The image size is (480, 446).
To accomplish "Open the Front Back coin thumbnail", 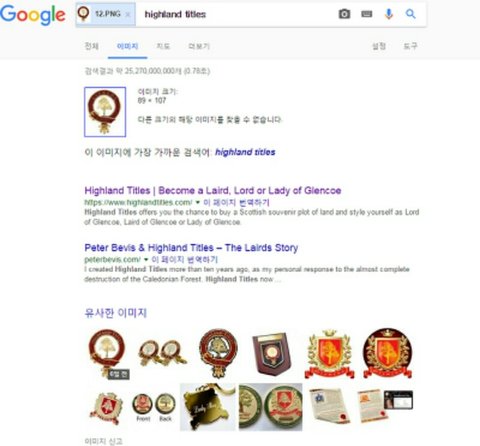I will point(154,407).
